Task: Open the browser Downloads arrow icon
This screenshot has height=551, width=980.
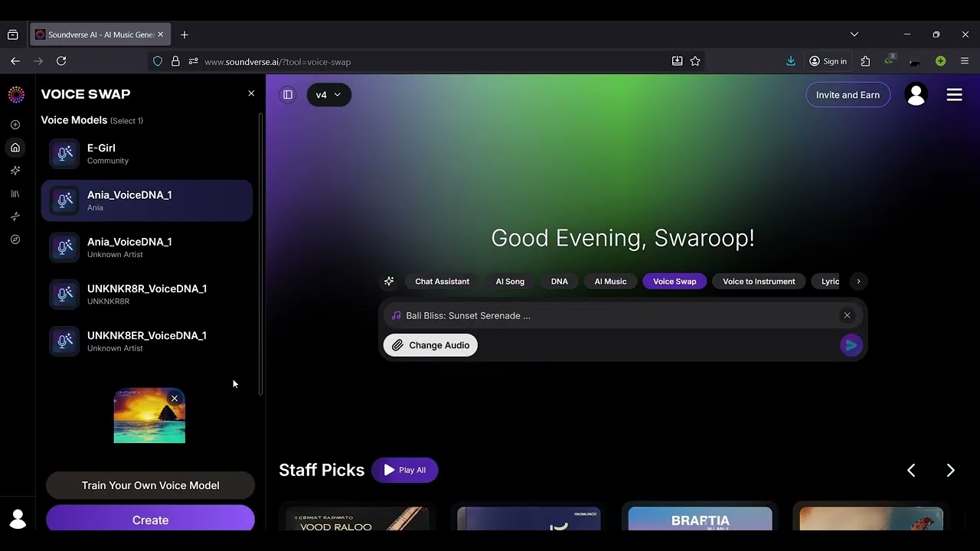Action: [x=791, y=61]
